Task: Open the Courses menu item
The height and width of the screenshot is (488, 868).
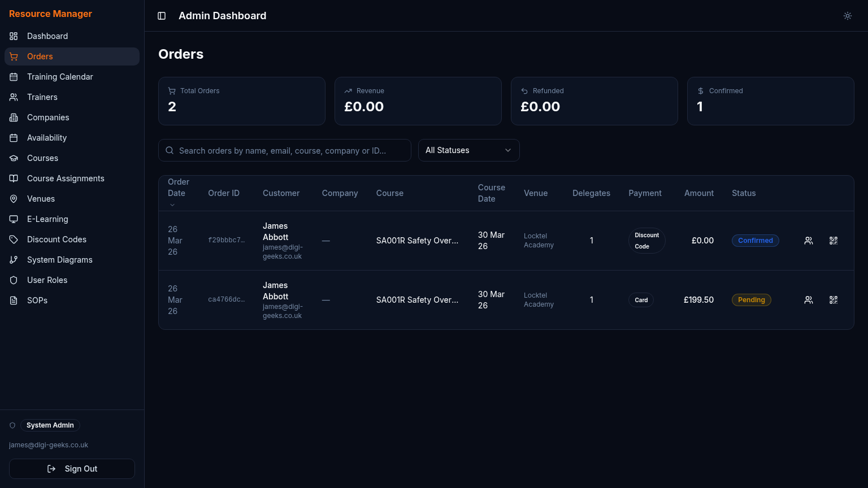Action: [x=72, y=158]
